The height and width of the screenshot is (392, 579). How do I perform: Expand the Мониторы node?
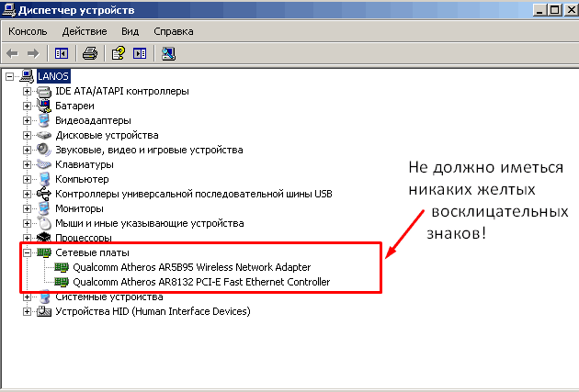[x=27, y=208]
